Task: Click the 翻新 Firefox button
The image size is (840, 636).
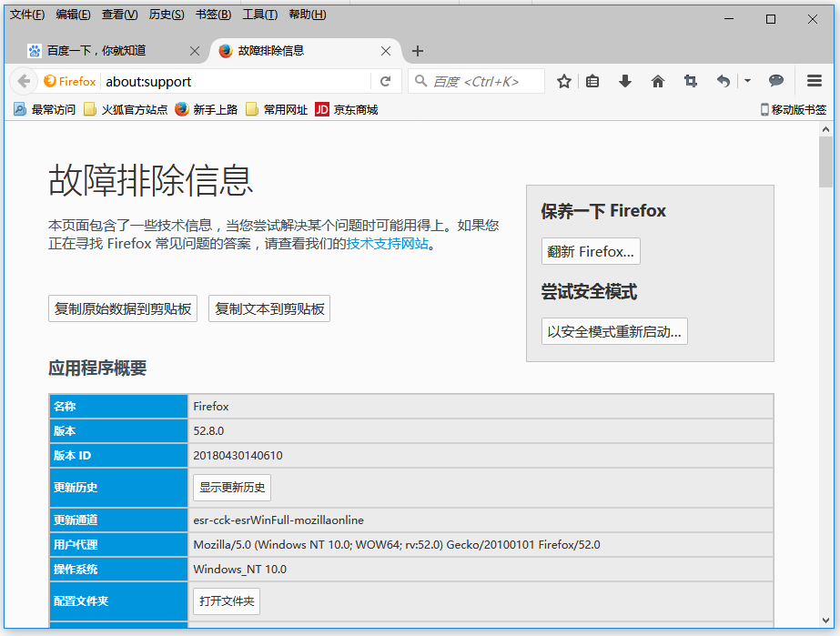Action: (x=591, y=251)
